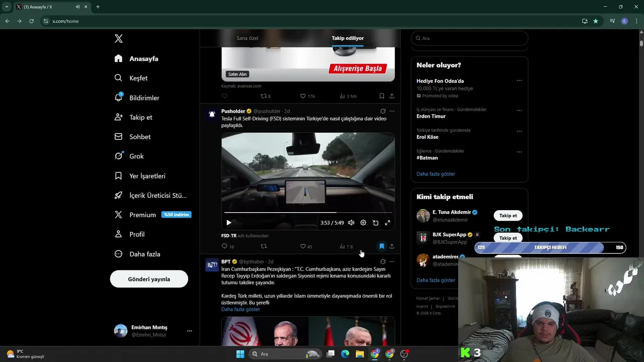Open Pusholder profile avatar
The image size is (644, 362).
click(x=212, y=115)
